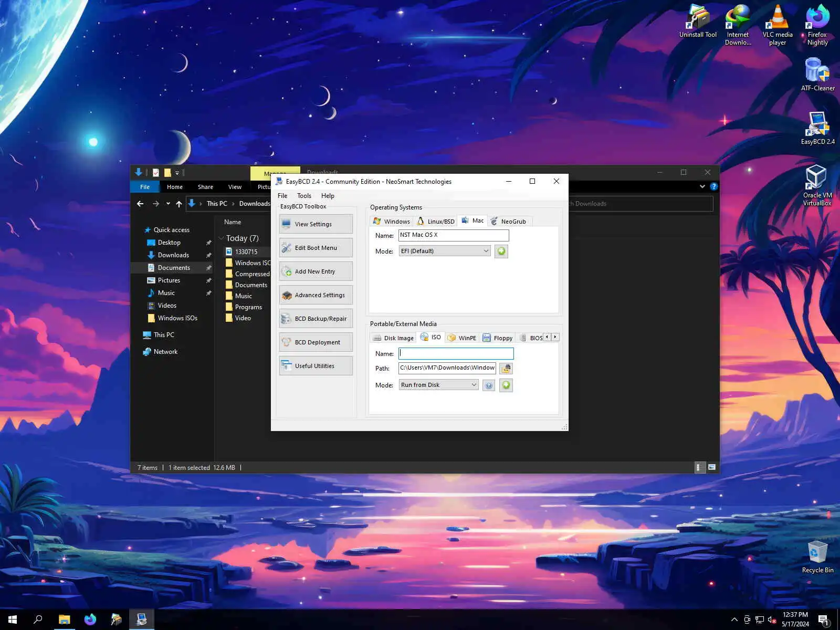
Task: Open EasyBCD Help menu
Action: (x=328, y=196)
